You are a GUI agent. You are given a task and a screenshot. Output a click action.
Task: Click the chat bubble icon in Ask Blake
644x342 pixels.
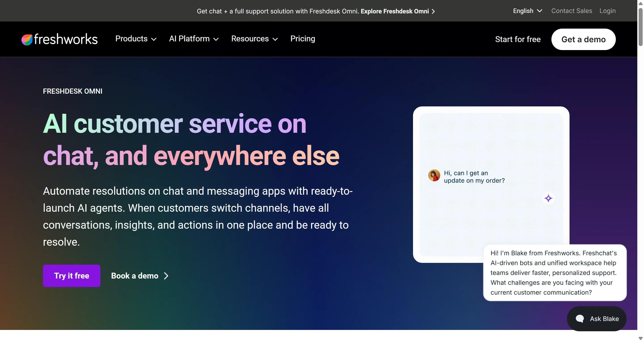point(580,319)
